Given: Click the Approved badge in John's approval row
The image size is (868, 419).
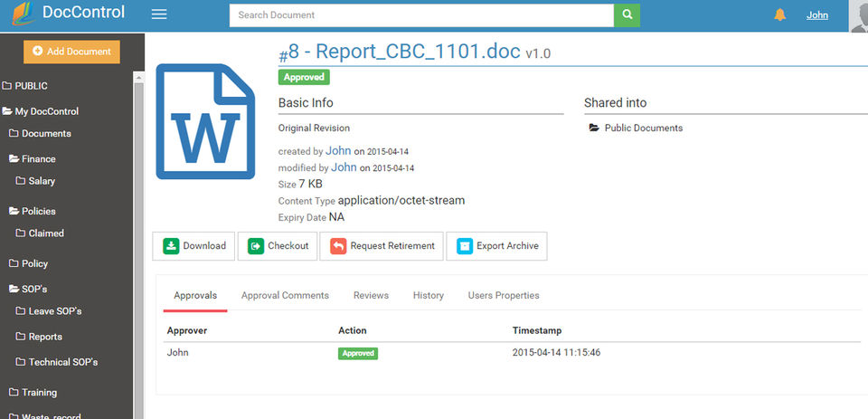Looking at the screenshot, I should click(x=358, y=353).
